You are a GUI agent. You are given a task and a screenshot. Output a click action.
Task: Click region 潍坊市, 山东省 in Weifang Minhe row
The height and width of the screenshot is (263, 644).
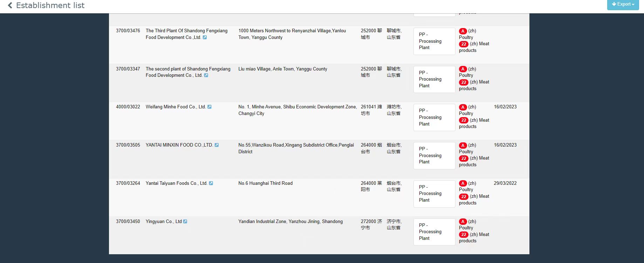tap(394, 110)
